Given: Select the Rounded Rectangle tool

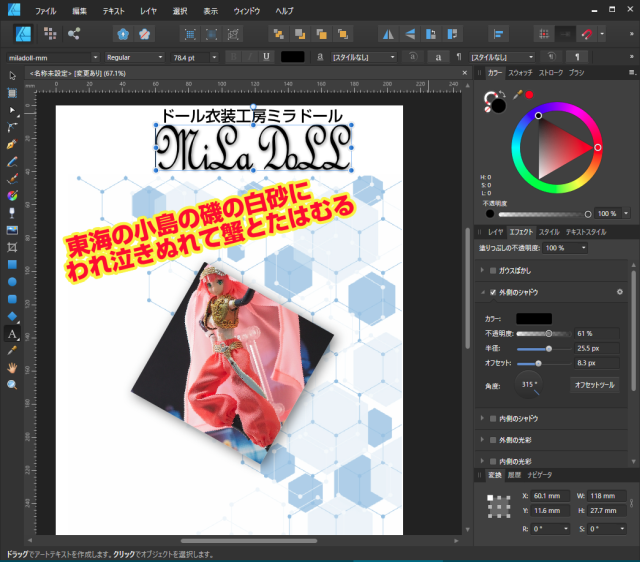Looking at the screenshot, I should (x=12, y=299).
